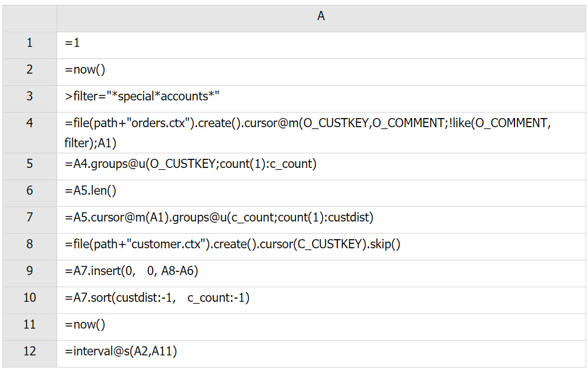This screenshot has height=373, width=588.
Task: Select row 2 header number
Action: pyautogui.click(x=30, y=69)
